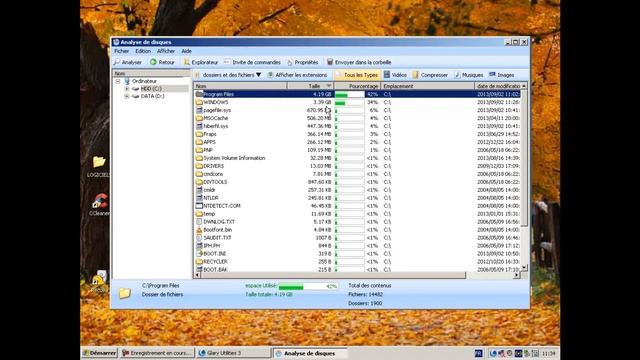
Task: Sort by date de modification column
Action: coord(498,86)
